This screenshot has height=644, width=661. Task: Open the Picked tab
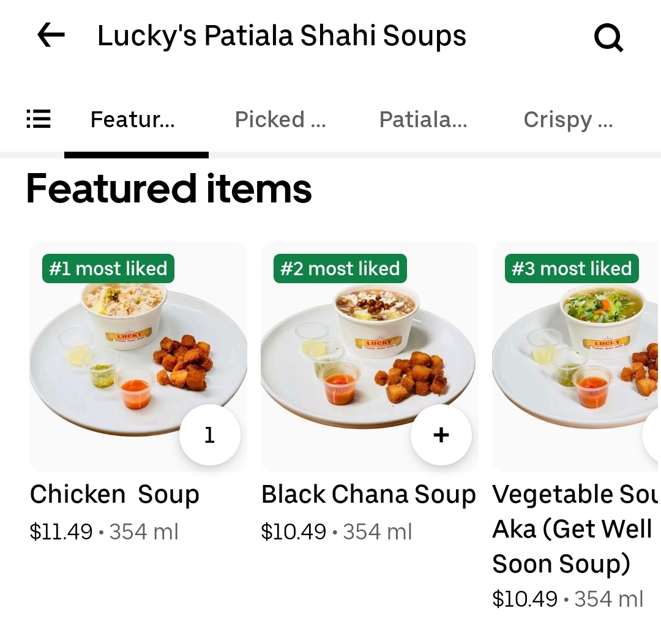pyautogui.click(x=280, y=120)
